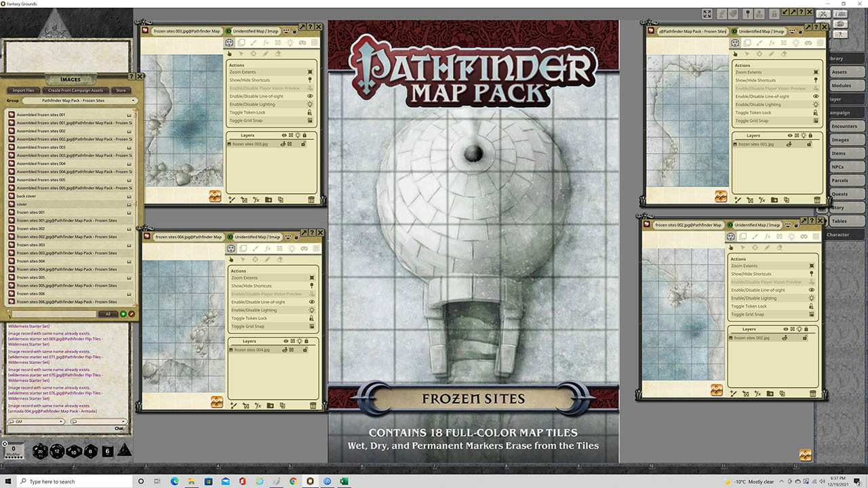Click the Store button in the Images panel

tap(121, 90)
